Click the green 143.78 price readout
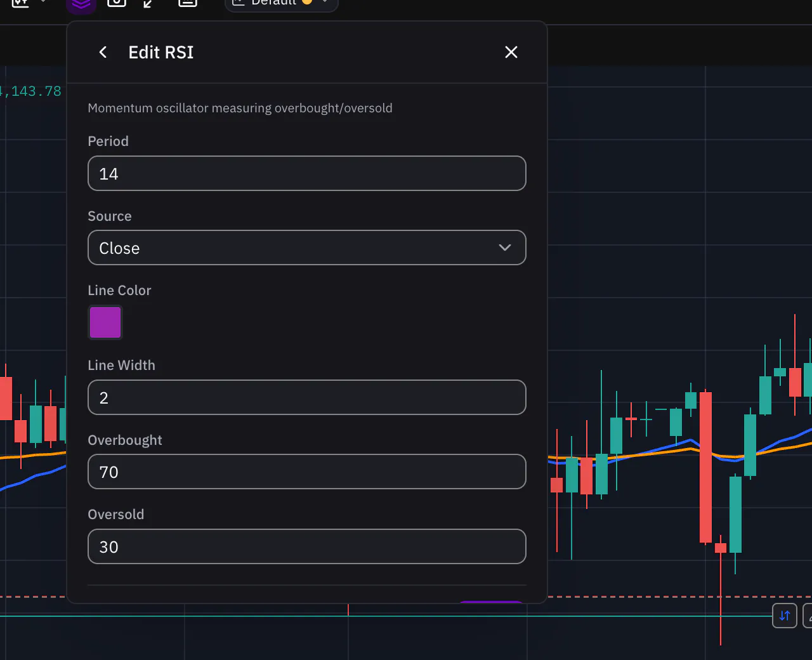812x660 pixels. tap(30, 91)
